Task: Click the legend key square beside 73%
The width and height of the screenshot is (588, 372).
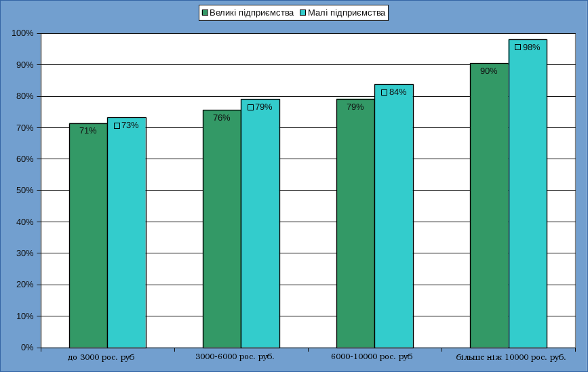Action: point(117,125)
